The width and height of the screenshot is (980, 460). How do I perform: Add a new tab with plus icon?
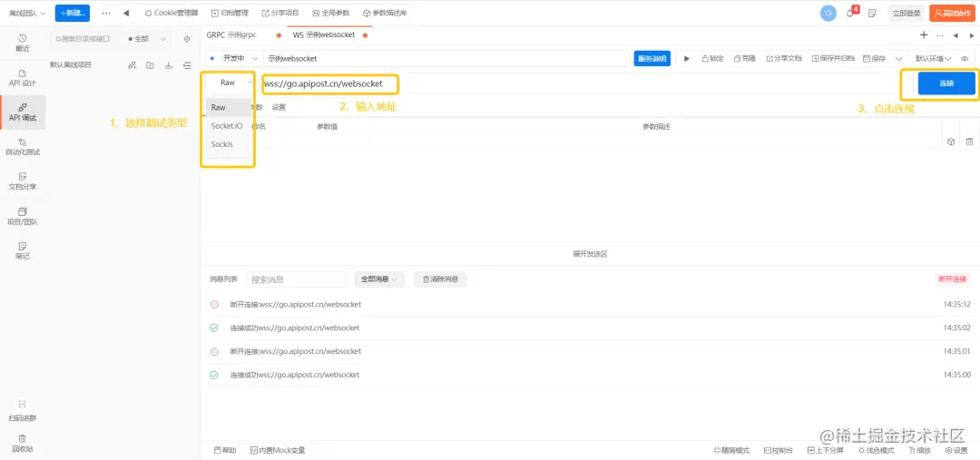click(924, 35)
